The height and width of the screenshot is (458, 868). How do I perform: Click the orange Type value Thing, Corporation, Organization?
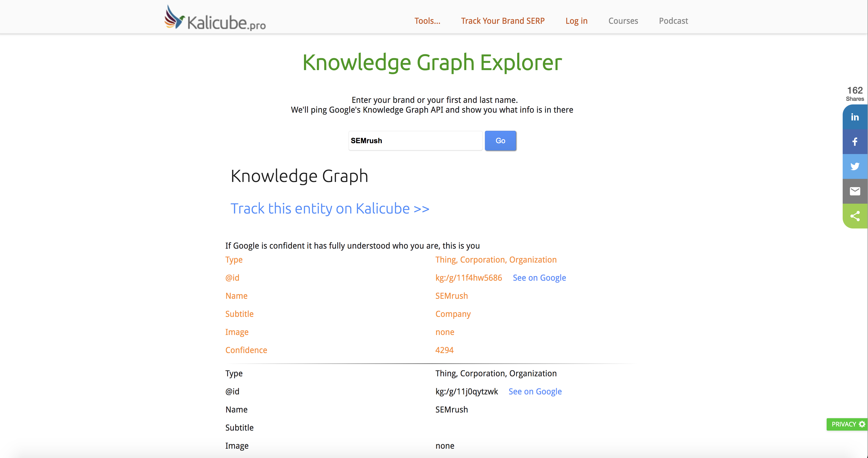[x=496, y=260]
